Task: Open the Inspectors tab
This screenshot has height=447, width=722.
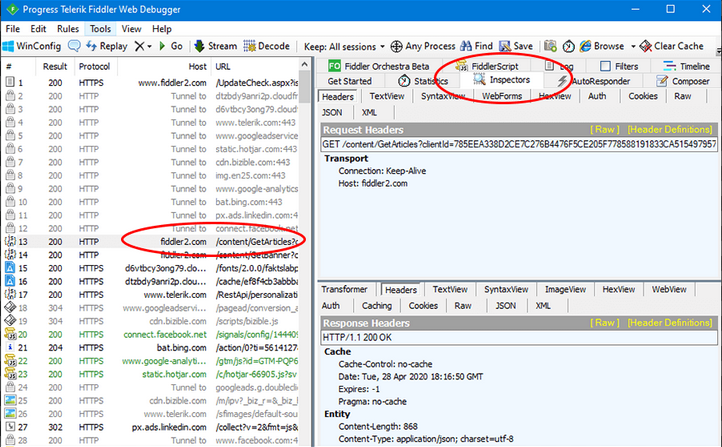Action: click(502, 80)
